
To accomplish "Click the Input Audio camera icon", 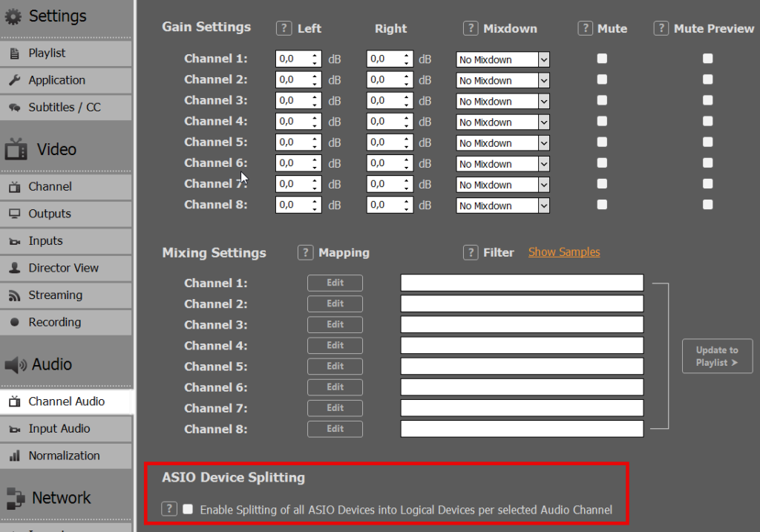I will point(15,429).
